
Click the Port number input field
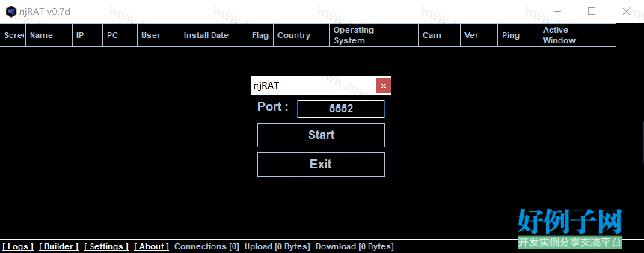click(341, 109)
